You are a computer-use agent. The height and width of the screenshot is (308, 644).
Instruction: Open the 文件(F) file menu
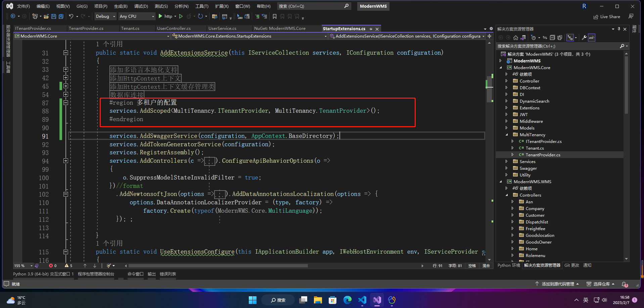[24, 6]
